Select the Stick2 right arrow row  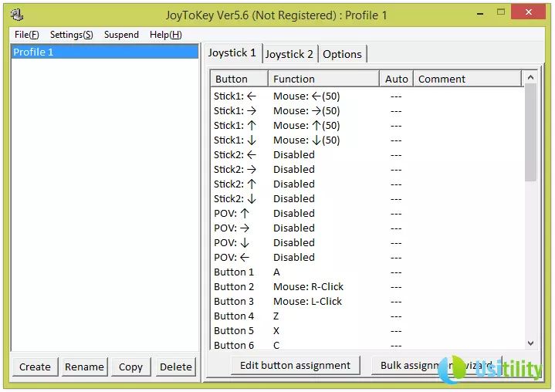pyautogui.click(x=367, y=170)
